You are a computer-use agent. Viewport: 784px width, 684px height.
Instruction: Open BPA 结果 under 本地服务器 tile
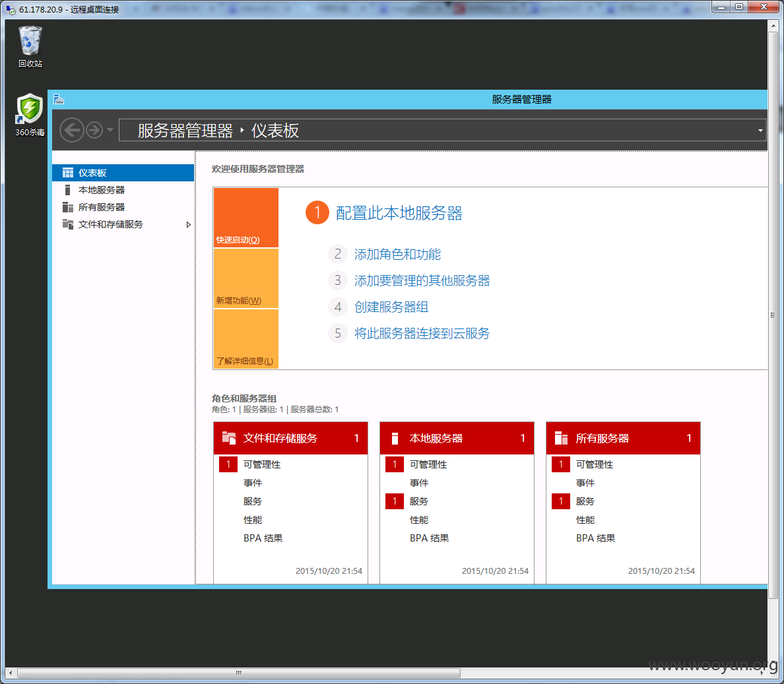pyautogui.click(x=430, y=538)
